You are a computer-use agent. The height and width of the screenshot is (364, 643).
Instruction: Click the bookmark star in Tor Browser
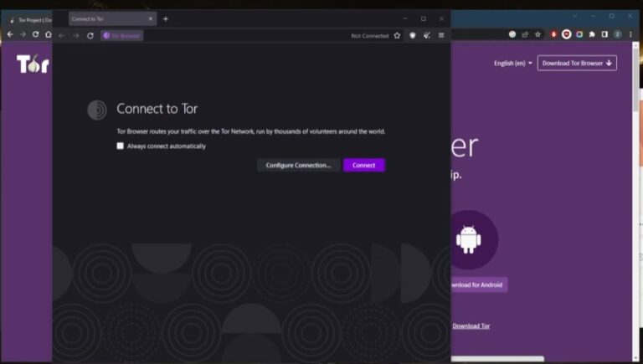point(397,35)
